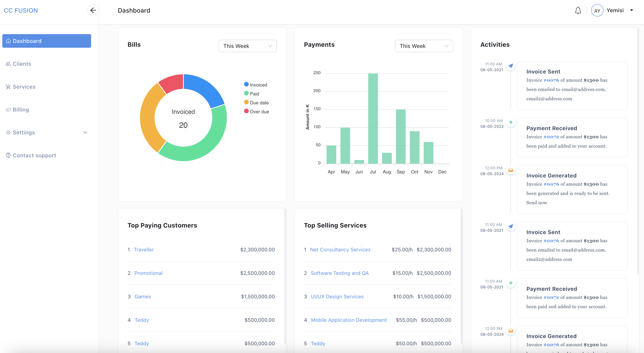Screen dimensions: 644x353
Task: Open the Promotional customer link
Action: pos(148,273)
